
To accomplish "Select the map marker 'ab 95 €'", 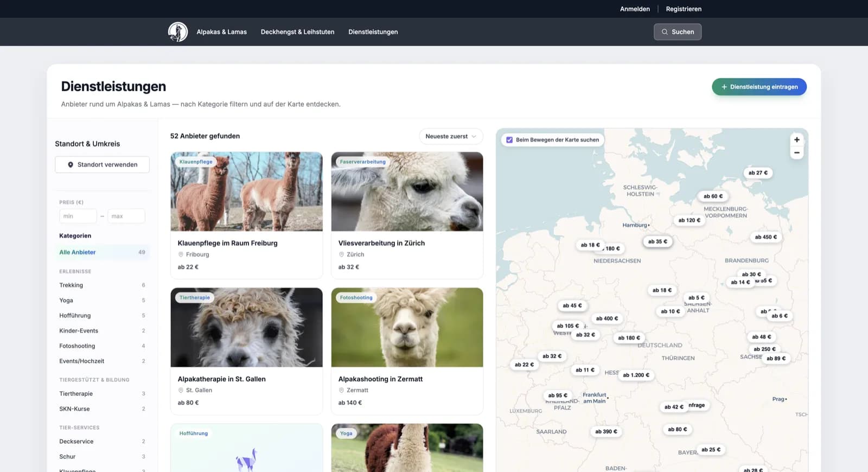I will [558, 396].
